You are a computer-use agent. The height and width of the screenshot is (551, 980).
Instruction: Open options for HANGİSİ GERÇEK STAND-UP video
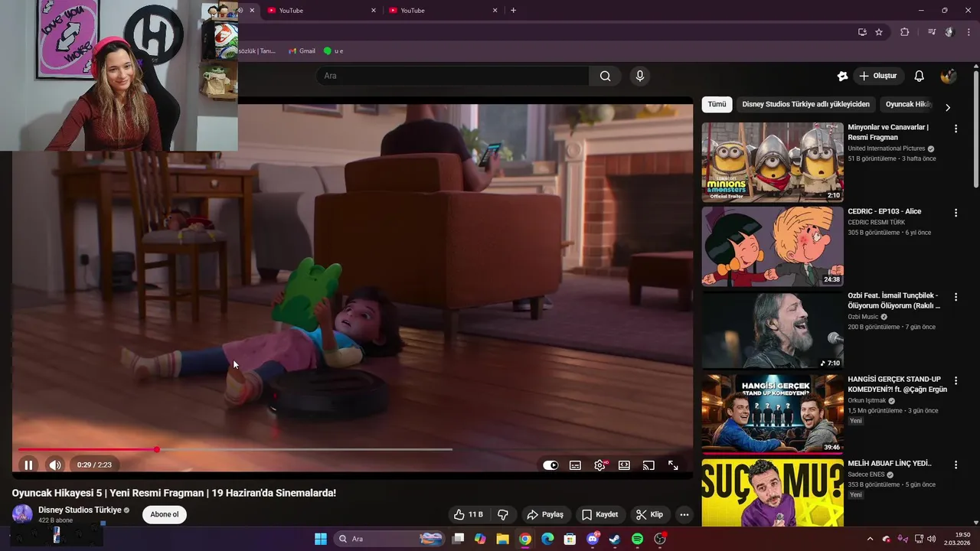pyautogui.click(x=955, y=380)
